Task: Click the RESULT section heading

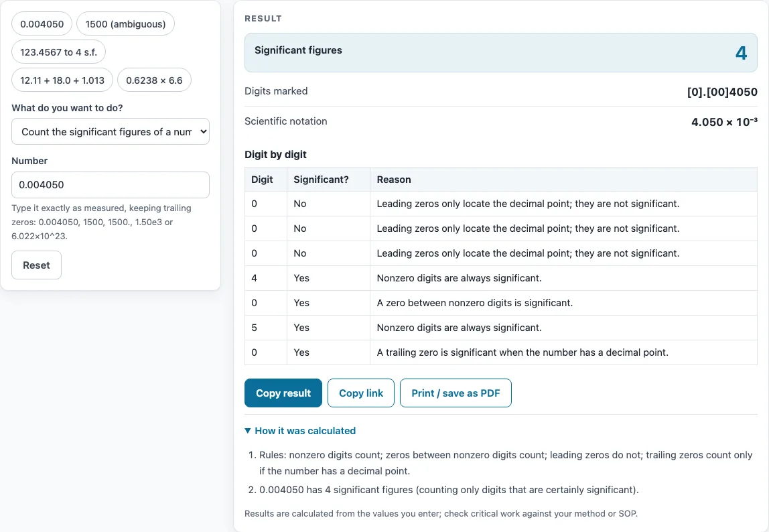Action: pyautogui.click(x=263, y=19)
